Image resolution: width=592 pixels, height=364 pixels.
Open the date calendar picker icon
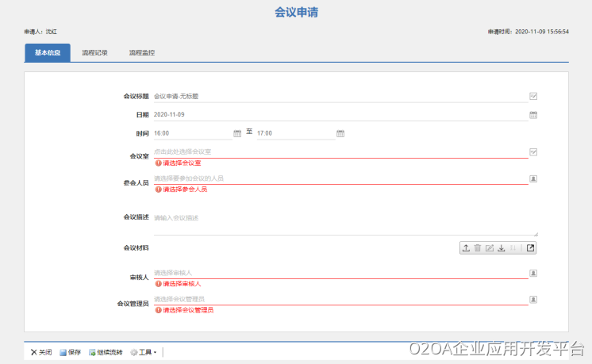[x=533, y=115]
